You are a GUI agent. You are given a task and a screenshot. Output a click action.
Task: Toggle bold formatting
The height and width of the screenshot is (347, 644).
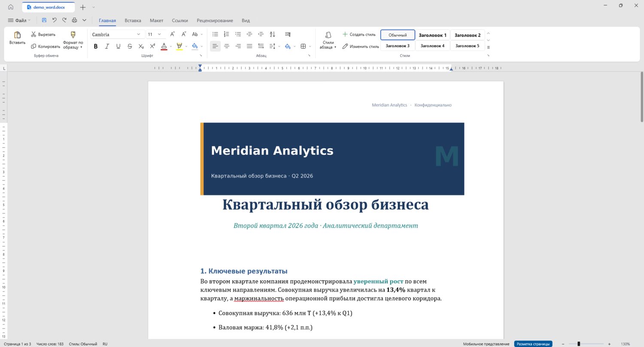point(96,46)
